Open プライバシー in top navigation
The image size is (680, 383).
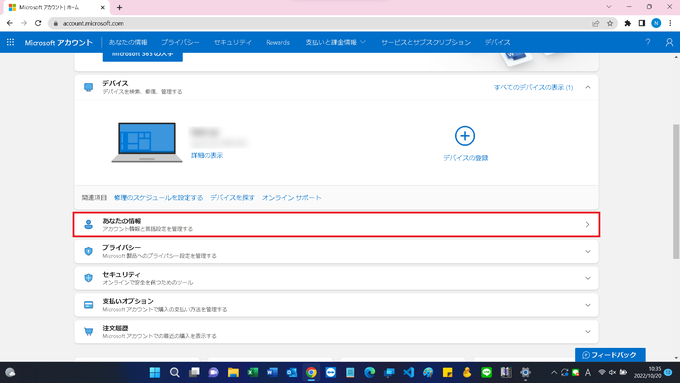[x=180, y=42]
